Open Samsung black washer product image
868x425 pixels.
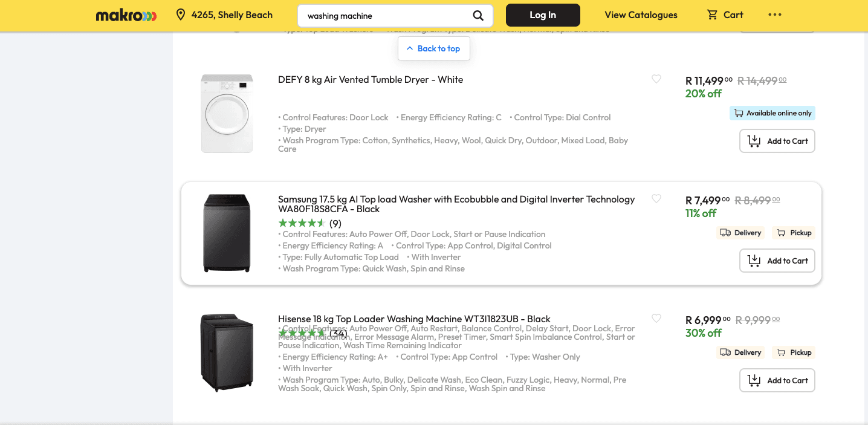[227, 233]
